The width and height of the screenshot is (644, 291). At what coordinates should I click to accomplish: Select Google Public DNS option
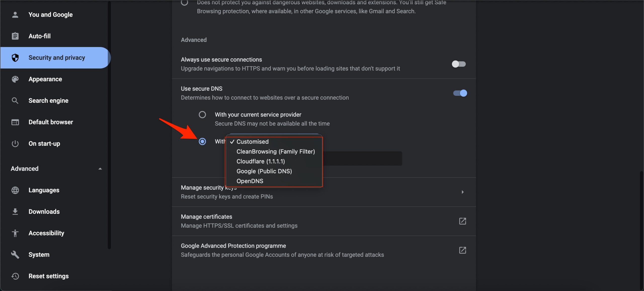point(264,171)
